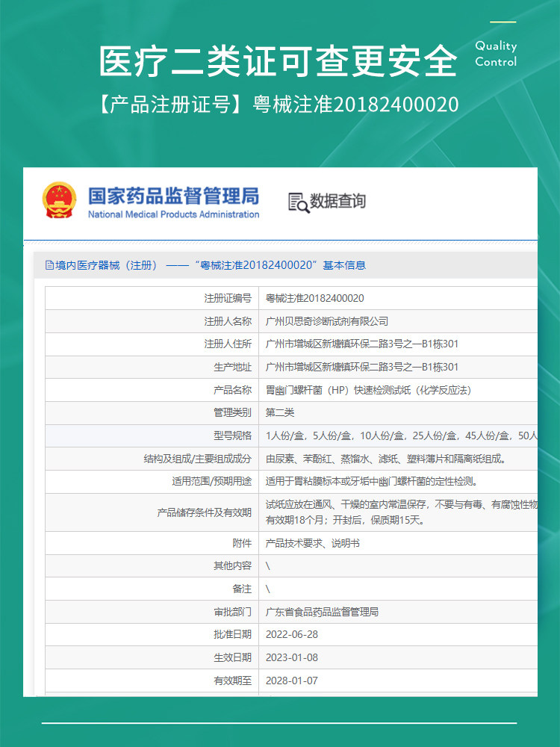The image size is (560, 747).
Task: Select the 1人份/盒 specification value
Action: pyautogui.click(x=402, y=436)
